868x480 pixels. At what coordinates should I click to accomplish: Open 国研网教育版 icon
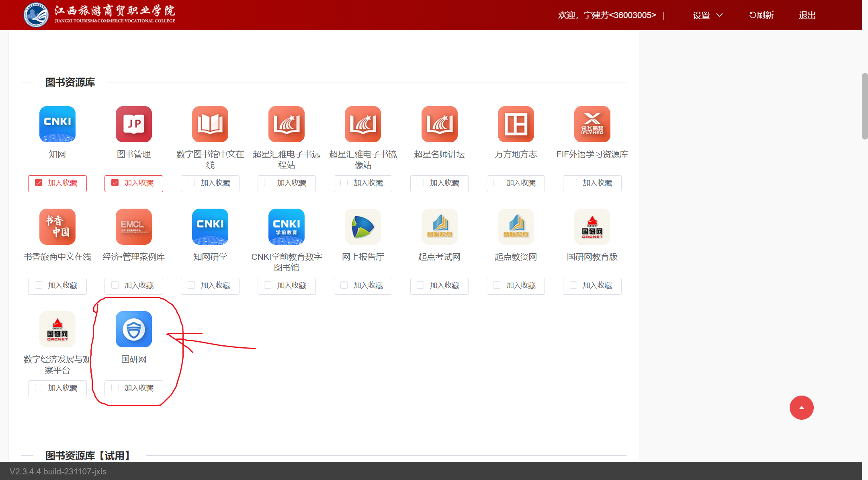tap(592, 227)
